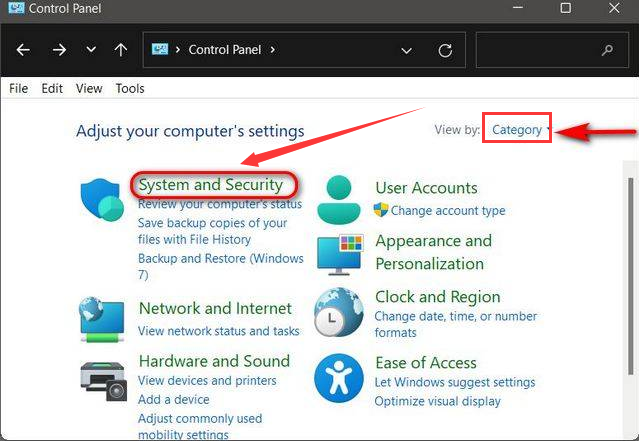Click the Network and Internet globe icon
639x441 pixels.
tap(103, 319)
